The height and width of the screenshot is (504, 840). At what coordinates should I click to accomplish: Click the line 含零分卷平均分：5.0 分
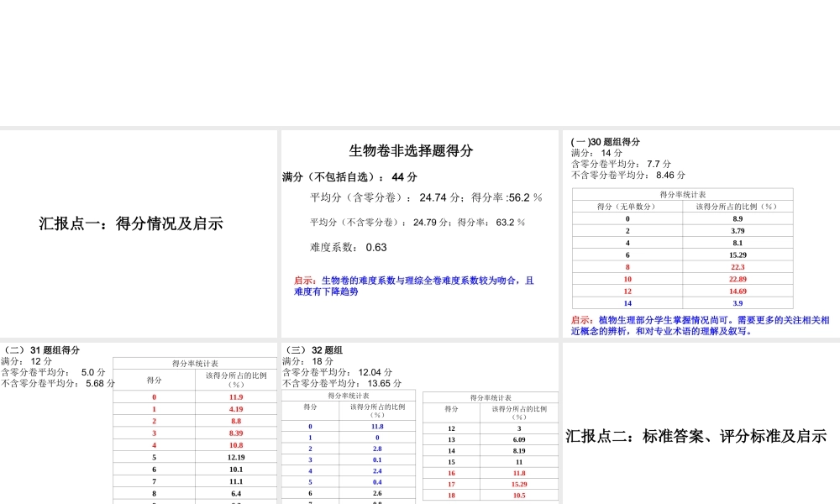(53, 372)
